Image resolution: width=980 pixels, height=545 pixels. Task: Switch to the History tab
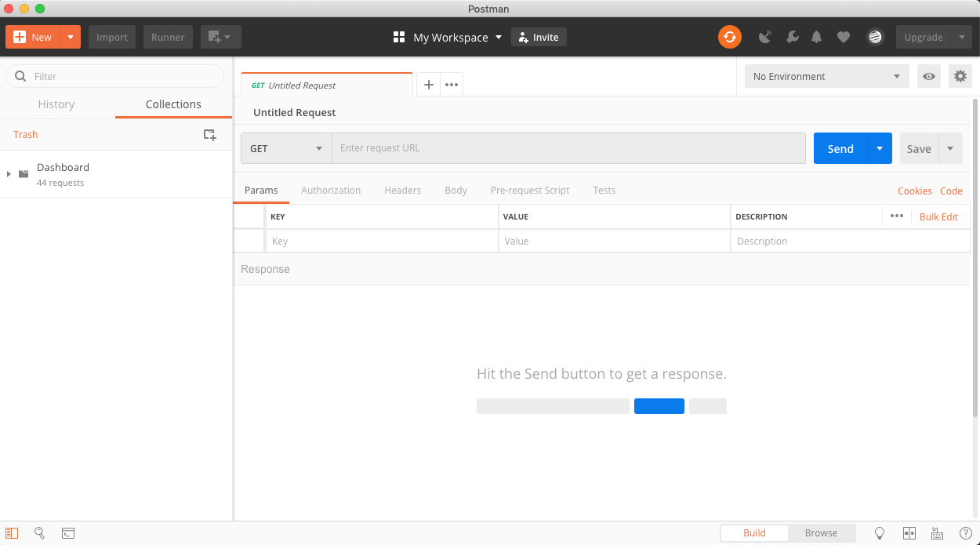click(56, 104)
